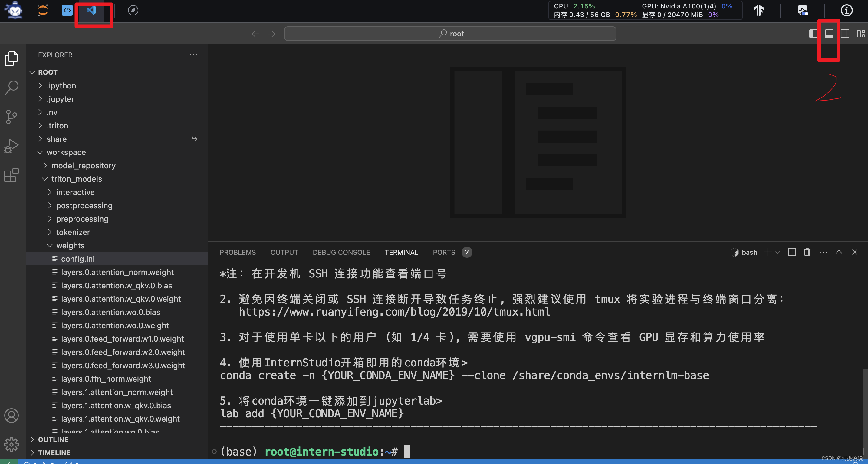Open the Search view in the activity bar
The width and height of the screenshot is (868, 464).
click(x=12, y=87)
